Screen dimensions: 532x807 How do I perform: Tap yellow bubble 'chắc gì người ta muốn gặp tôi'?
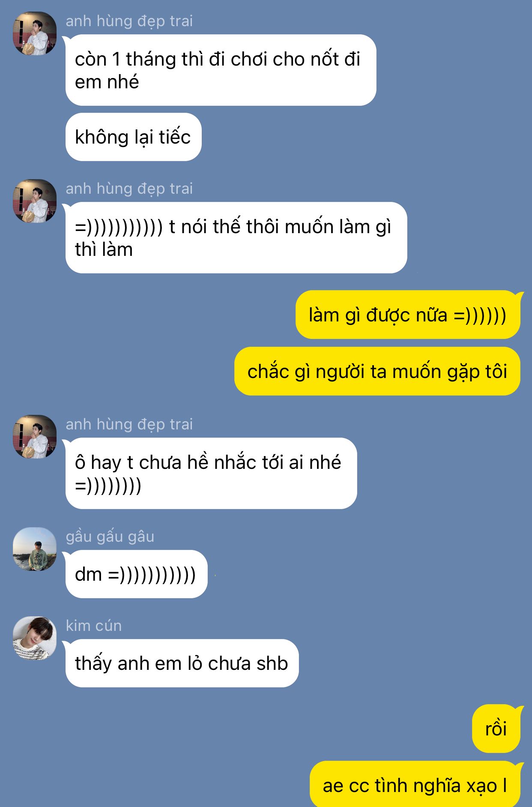tap(377, 372)
